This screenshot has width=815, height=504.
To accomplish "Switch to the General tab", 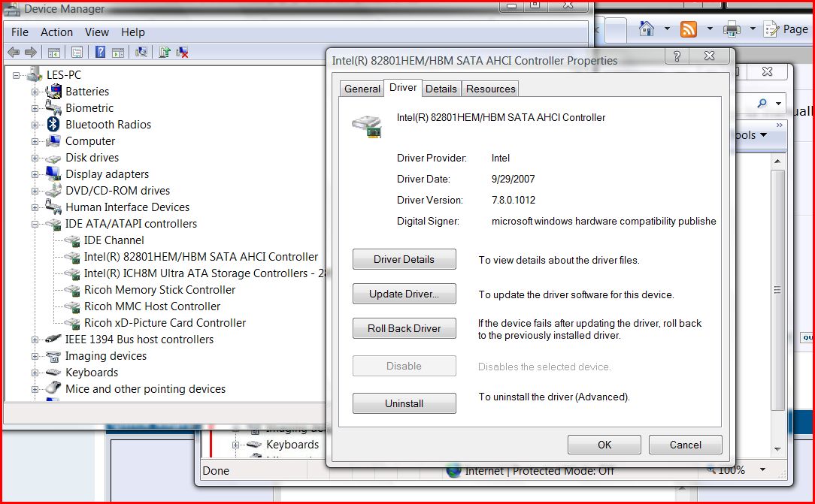I will pos(362,89).
